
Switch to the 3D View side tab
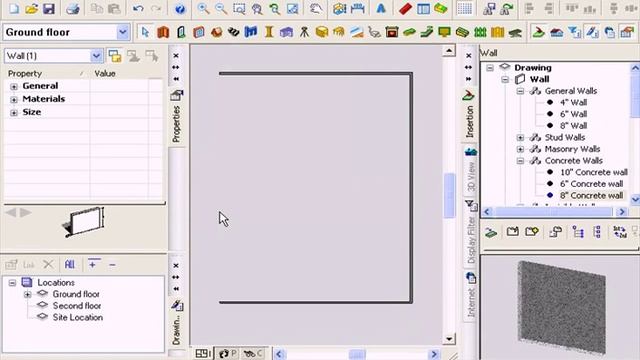click(470, 171)
